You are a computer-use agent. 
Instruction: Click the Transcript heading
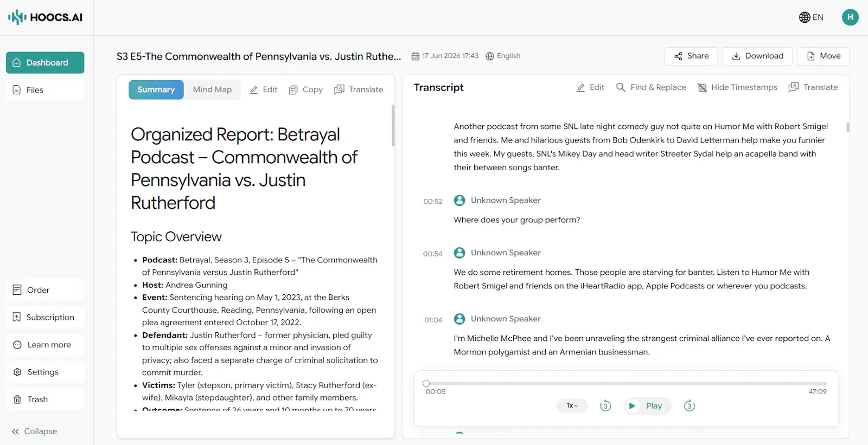439,87
